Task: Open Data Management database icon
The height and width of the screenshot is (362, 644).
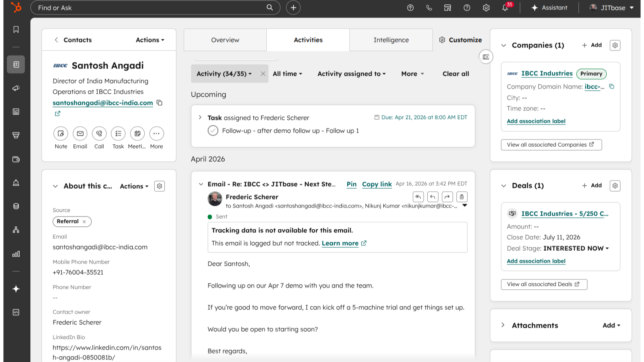Action: click(x=16, y=206)
